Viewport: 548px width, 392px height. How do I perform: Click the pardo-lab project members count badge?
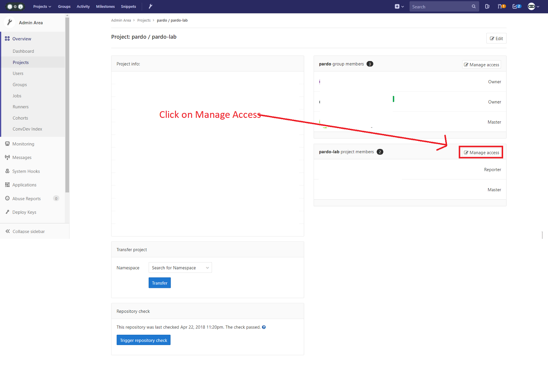(x=380, y=152)
